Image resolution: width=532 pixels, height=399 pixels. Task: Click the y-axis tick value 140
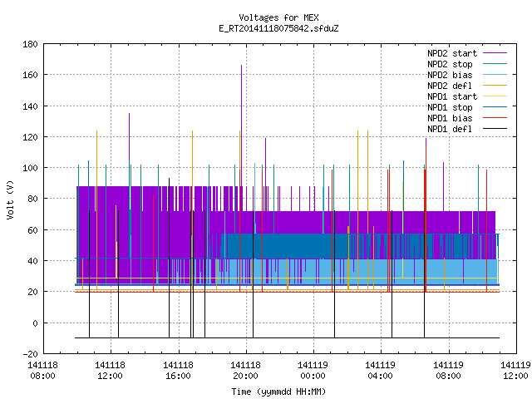coord(30,106)
